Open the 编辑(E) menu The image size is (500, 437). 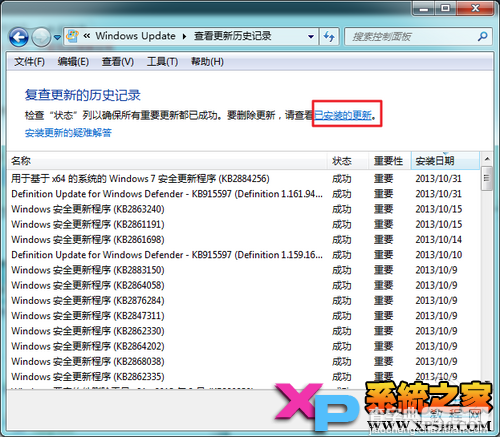[73, 62]
